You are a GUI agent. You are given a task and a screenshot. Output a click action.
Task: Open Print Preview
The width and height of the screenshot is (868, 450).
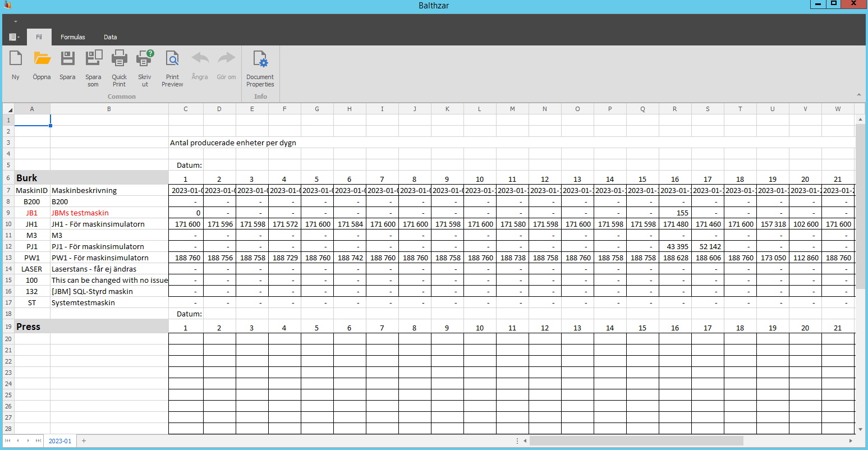(x=172, y=65)
